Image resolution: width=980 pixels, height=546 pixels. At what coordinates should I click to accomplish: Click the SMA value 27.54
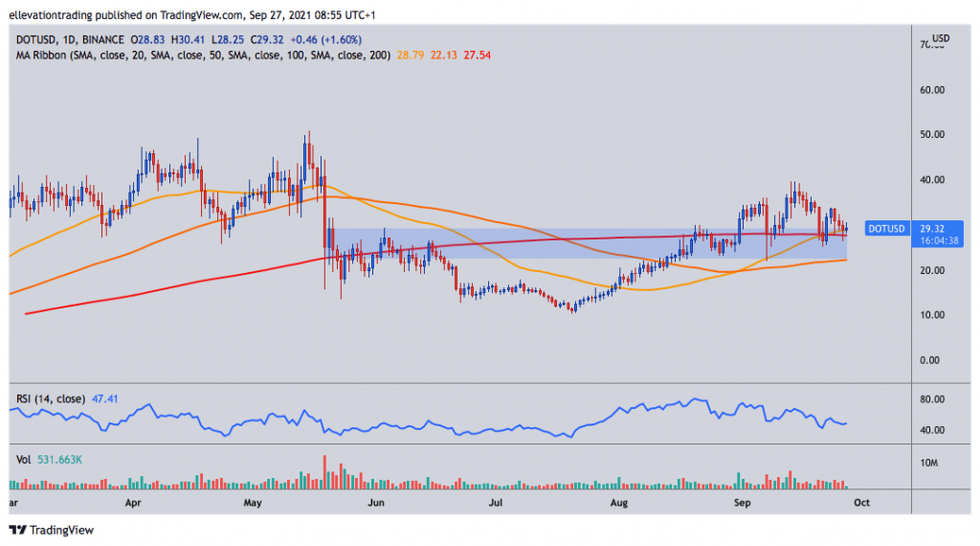(x=477, y=55)
